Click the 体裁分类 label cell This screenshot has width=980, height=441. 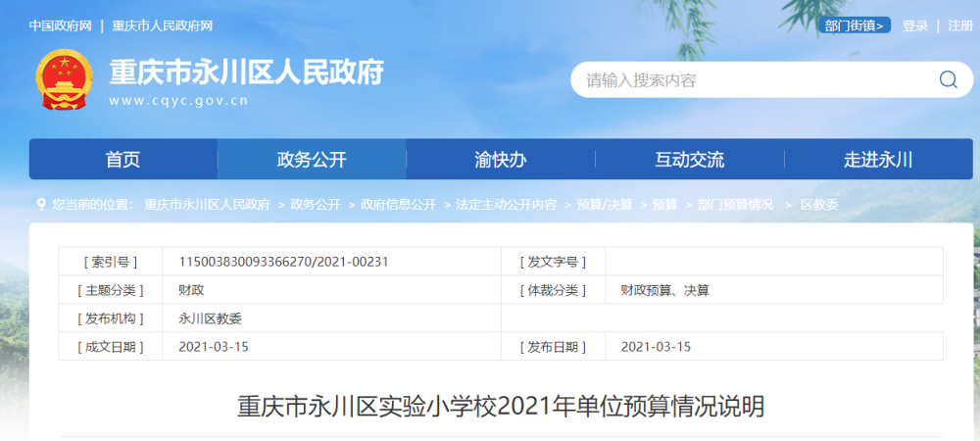coord(553,290)
